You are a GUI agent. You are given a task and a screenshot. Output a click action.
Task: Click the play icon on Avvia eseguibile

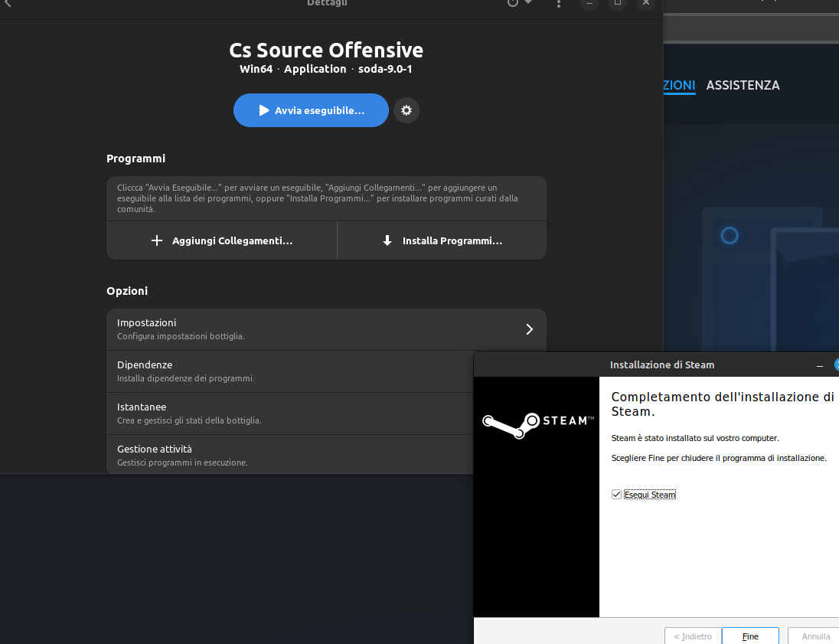pyautogui.click(x=264, y=110)
